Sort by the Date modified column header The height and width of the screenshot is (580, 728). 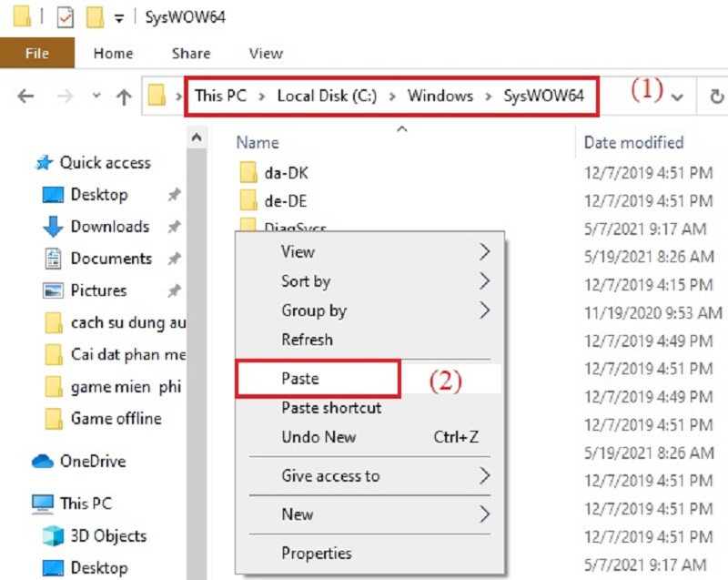click(633, 143)
